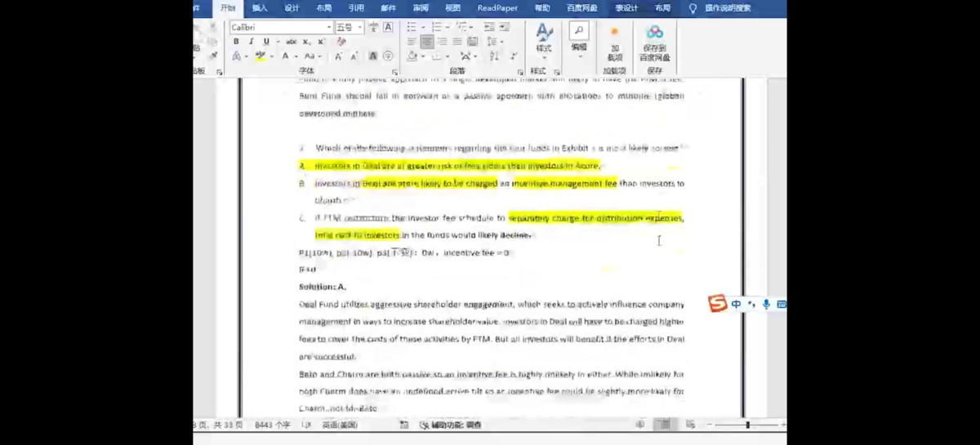Apply font color with the A icon
This screenshot has height=445, width=980.
(285, 56)
